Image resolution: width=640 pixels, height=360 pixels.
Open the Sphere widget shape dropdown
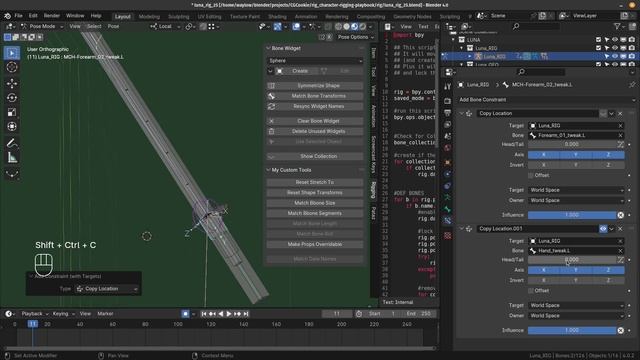315,61
